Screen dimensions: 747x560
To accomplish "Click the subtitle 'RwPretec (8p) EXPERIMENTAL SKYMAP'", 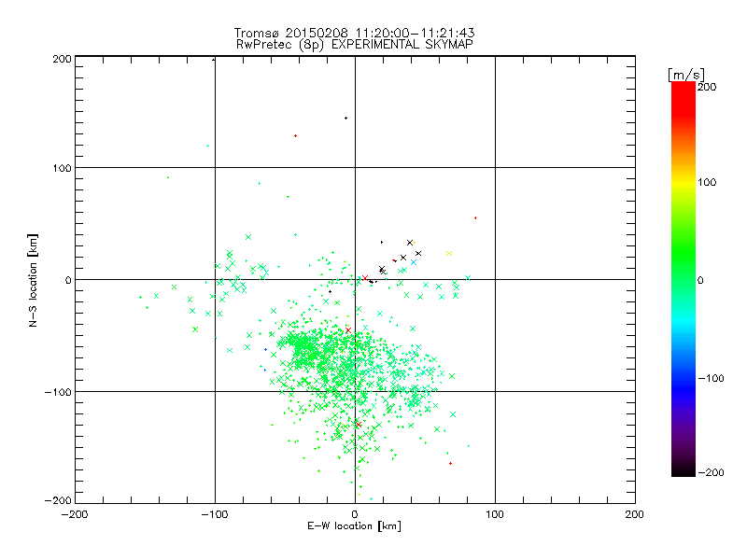I will click(x=355, y=45).
